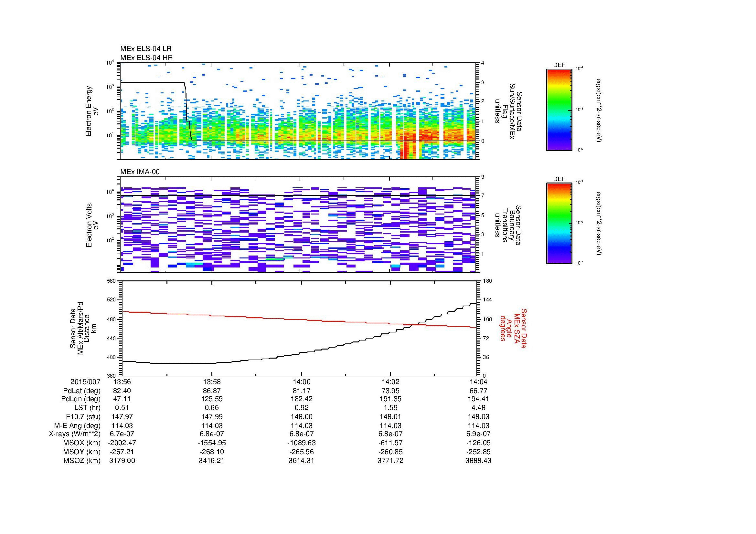Click the 'LST (hr)' row label
756x534 pixels.
(x=87, y=408)
